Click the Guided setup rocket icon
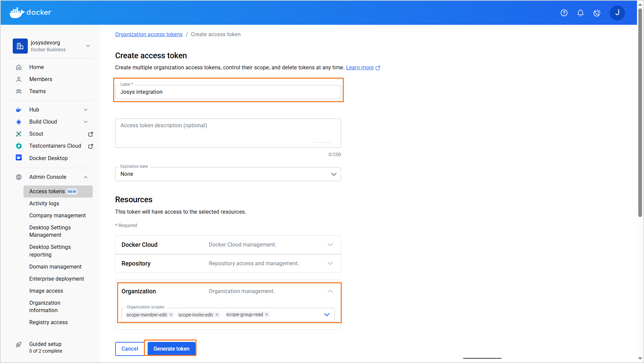 pos(19,345)
